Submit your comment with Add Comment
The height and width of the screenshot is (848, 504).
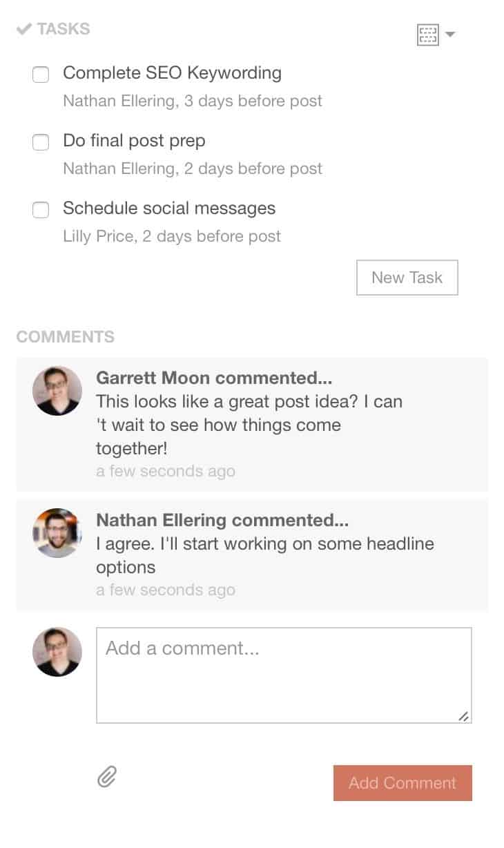tap(403, 783)
